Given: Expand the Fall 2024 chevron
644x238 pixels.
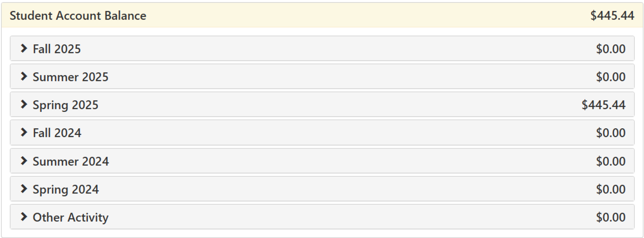Looking at the screenshot, I should coord(24,132).
